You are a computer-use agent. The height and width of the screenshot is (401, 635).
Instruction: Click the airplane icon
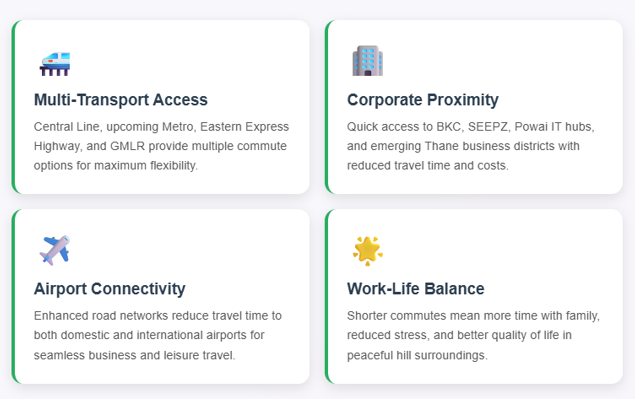pyautogui.click(x=54, y=249)
